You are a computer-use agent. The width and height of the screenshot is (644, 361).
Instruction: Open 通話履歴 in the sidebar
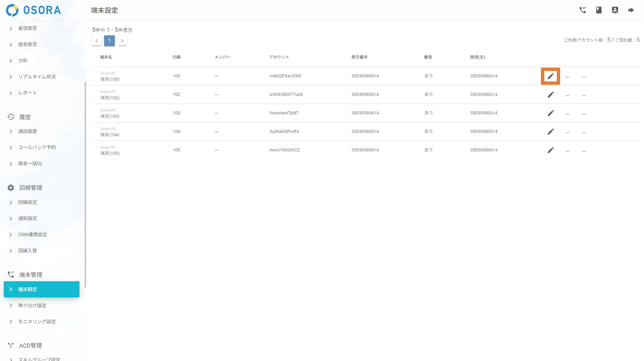(28, 131)
